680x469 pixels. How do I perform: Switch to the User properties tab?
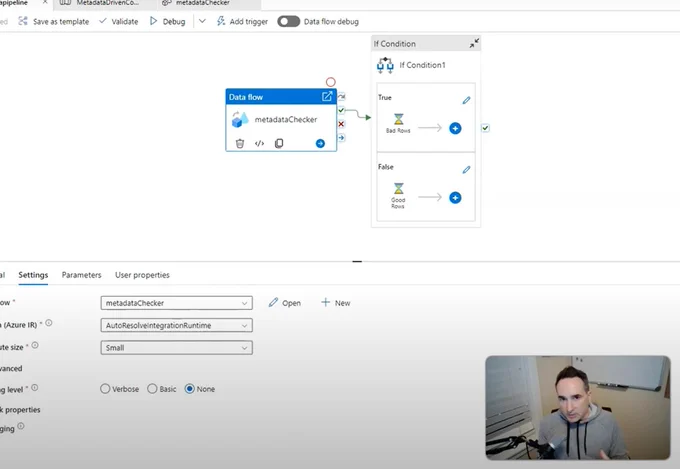click(142, 275)
